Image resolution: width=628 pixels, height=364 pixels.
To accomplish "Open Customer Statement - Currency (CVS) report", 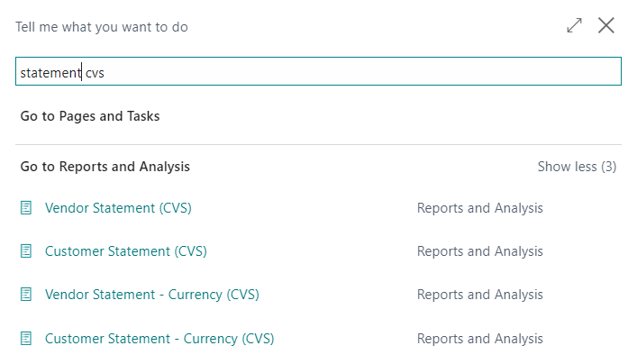I will pyautogui.click(x=159, y=339).
